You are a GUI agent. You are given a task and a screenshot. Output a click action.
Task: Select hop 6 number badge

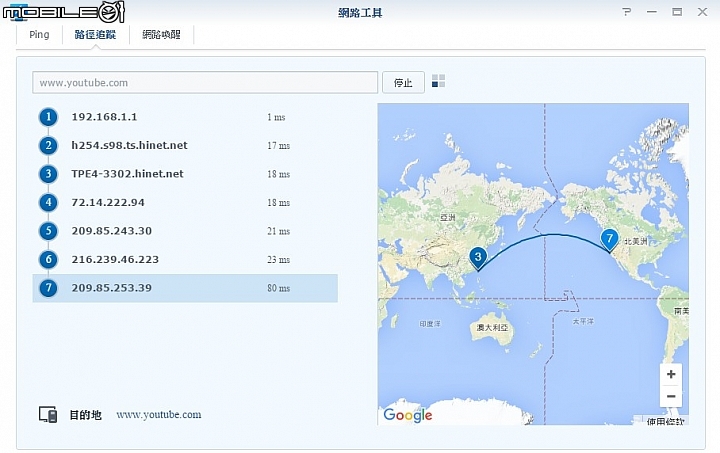click(x=48, y=259)
